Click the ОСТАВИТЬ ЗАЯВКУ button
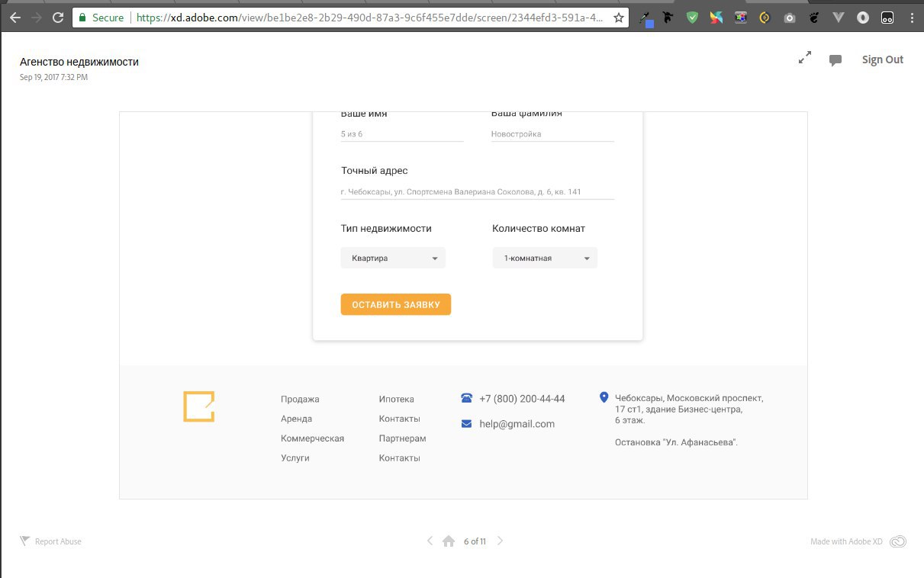The height and width of the screenshot is (578, 924). pos(396,304)
